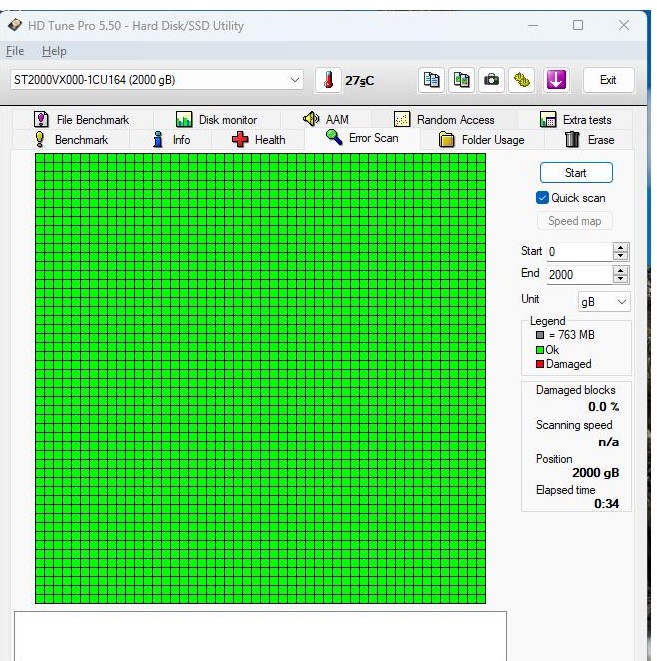Image resolution: width=657 pixels, height=661 pixels.
Task: Decrease the End value with down arrow
Action: click(x=621, y=279)
